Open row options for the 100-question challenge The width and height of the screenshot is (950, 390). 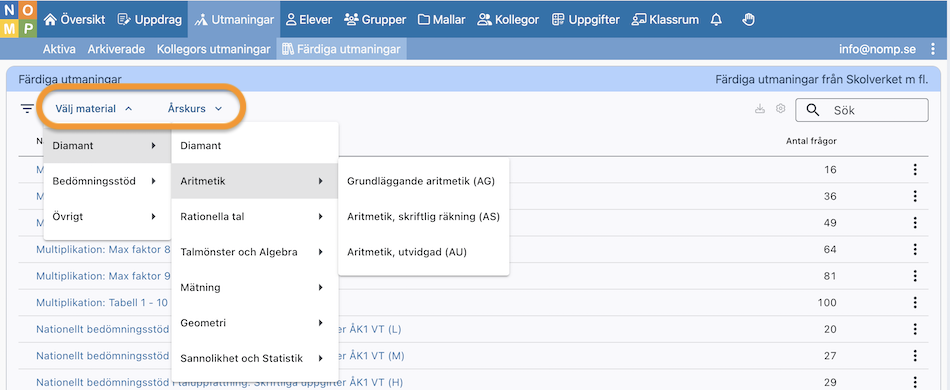(915, 302)
